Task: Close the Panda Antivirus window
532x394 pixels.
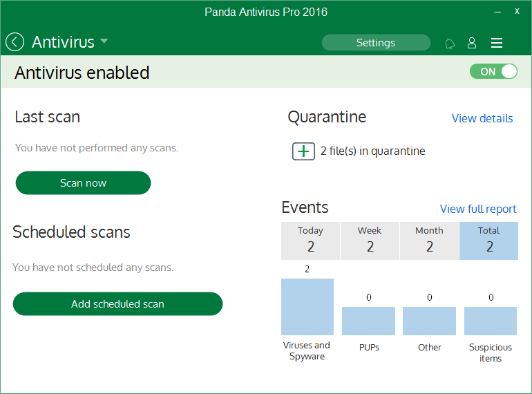Action: 517,12
